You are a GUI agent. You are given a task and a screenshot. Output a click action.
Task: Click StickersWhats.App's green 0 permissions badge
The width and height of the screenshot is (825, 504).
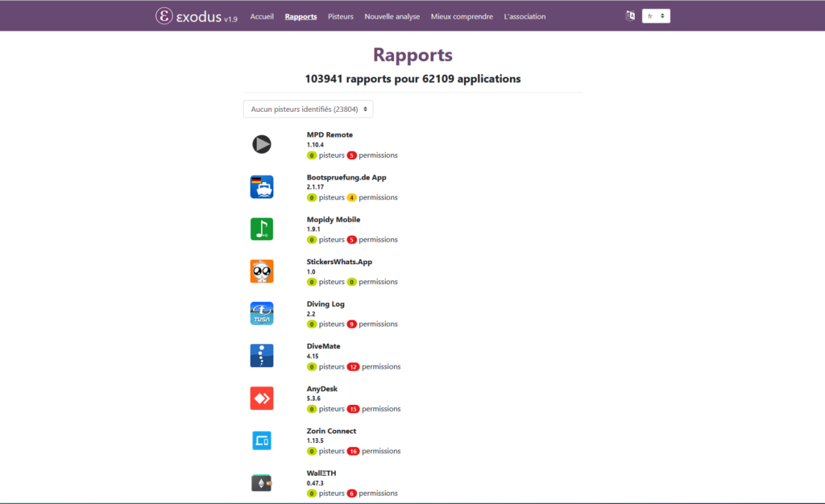click(351, 283)
